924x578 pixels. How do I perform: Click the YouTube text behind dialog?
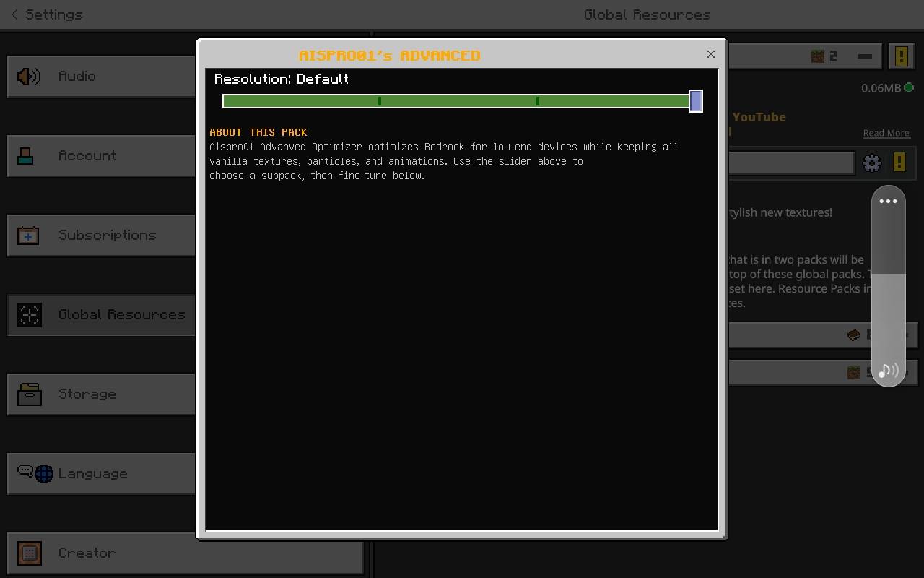click(759, 117)
